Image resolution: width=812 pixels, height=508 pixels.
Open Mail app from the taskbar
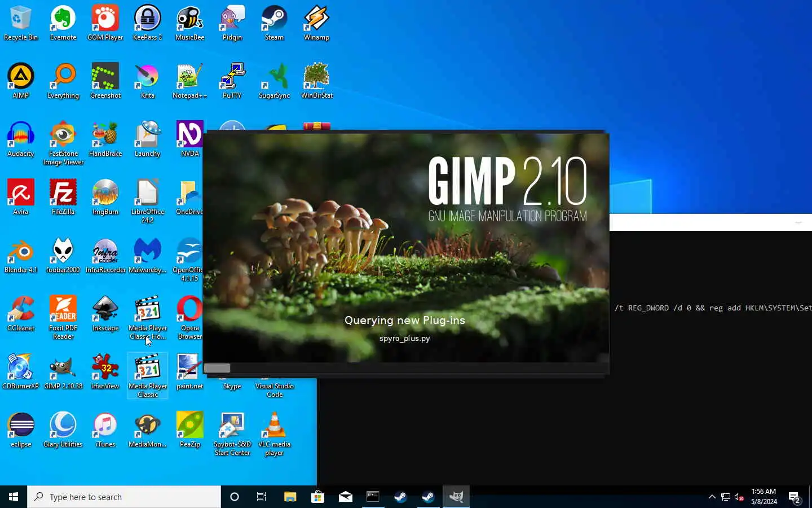click(x=345, y=497)
